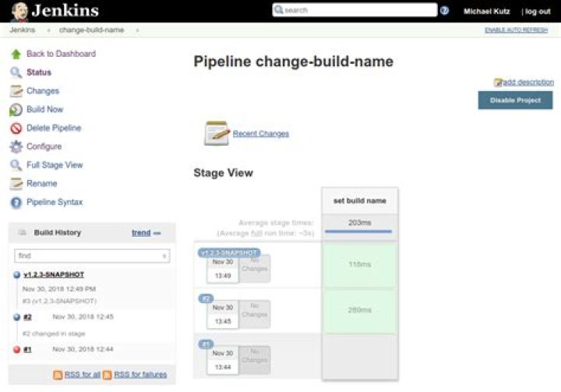
Task: Click the search help question icon
Action: point(444,11)
